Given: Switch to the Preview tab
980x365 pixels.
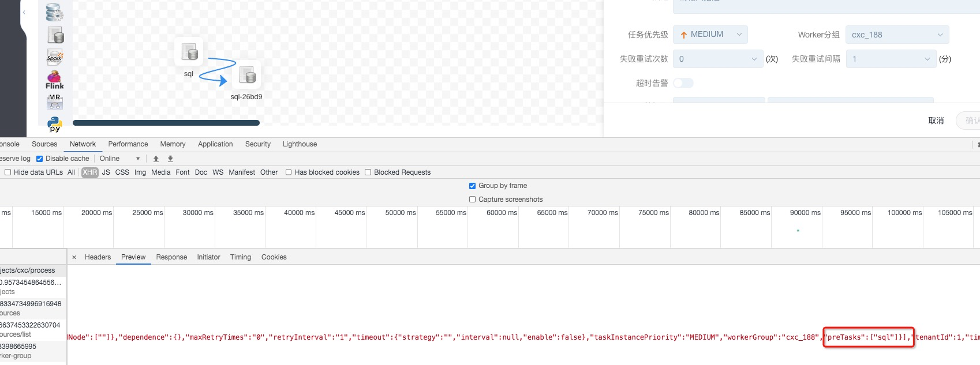Looking at the screenshot, I should 133,257.
